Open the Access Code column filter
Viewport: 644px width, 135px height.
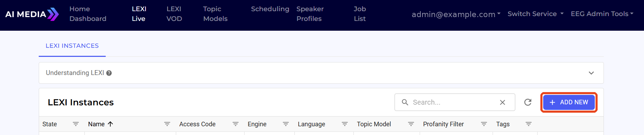pos(235,124)
